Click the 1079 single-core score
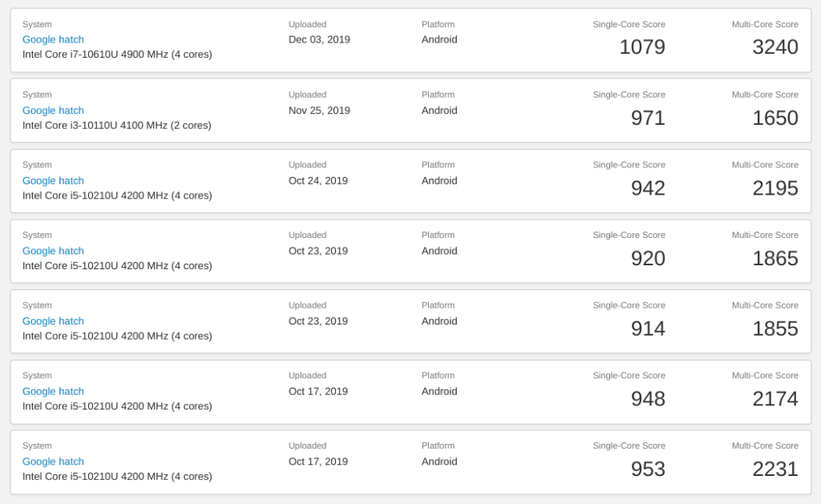821x504 pixels. tap(642, 47)
